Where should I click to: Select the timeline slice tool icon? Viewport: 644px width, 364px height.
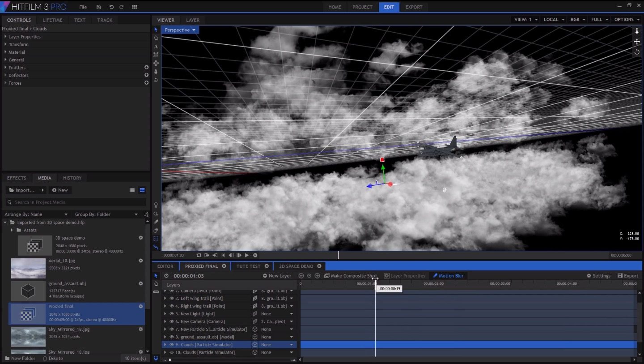pyautogui.click(x=156, y=292)
